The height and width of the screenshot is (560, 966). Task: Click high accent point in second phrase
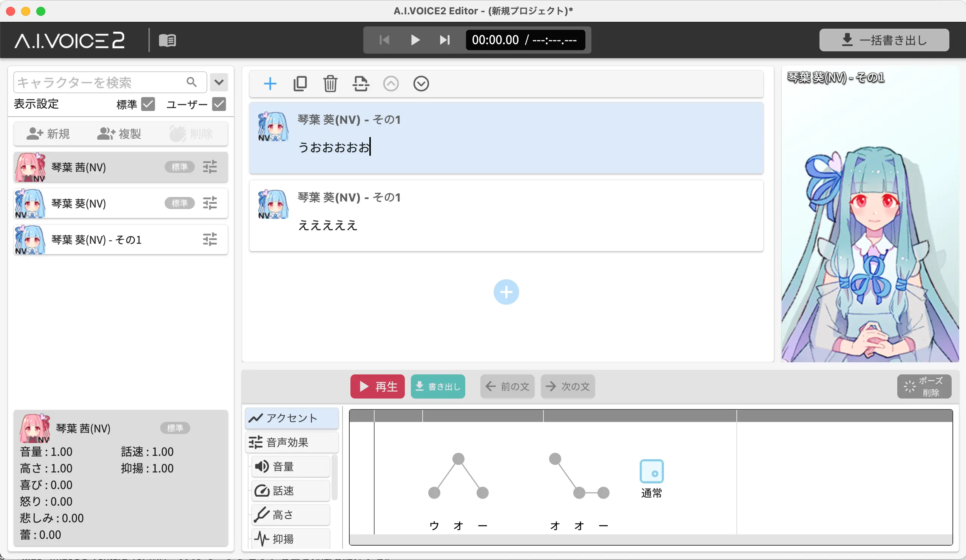(555, 458)
